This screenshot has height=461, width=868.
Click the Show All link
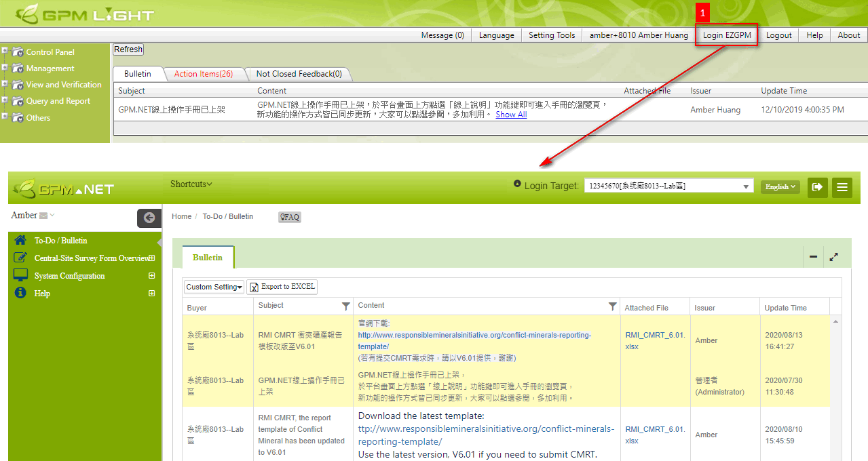[x=511, y=115]
